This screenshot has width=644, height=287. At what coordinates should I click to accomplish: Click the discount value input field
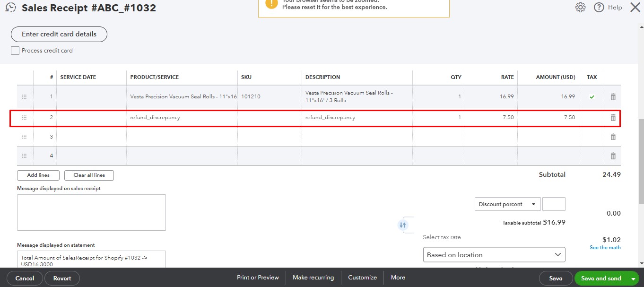554,204
